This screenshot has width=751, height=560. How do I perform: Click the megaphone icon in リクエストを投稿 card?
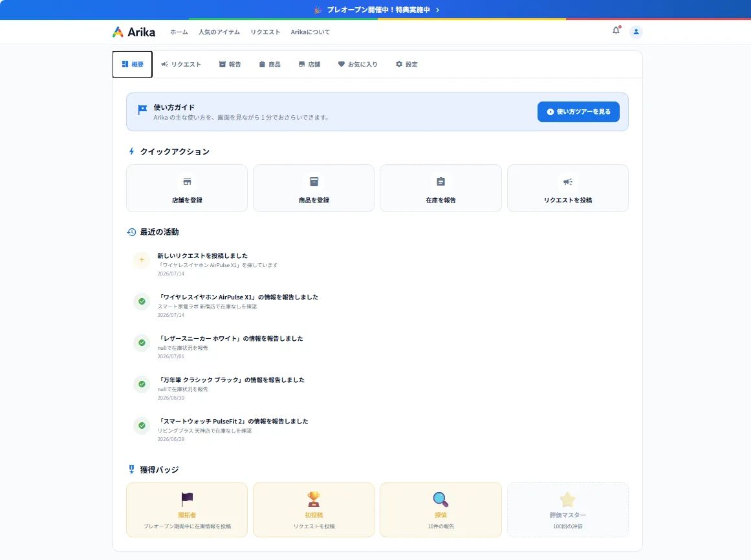pos(567,182)
